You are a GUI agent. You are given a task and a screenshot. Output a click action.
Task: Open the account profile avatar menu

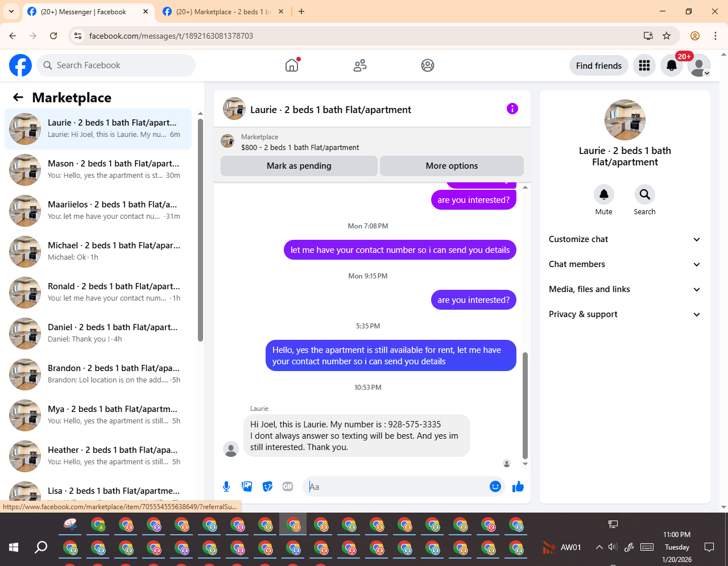[x=699, y=65]
